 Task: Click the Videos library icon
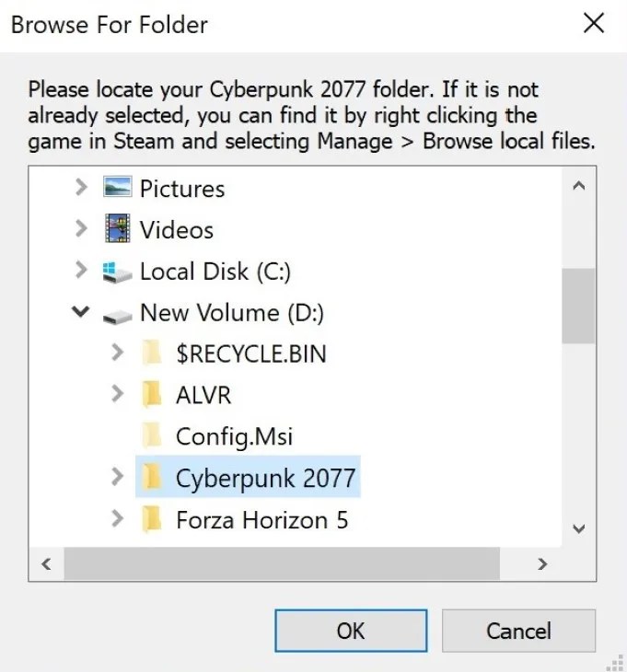click(x=118, y=230)
